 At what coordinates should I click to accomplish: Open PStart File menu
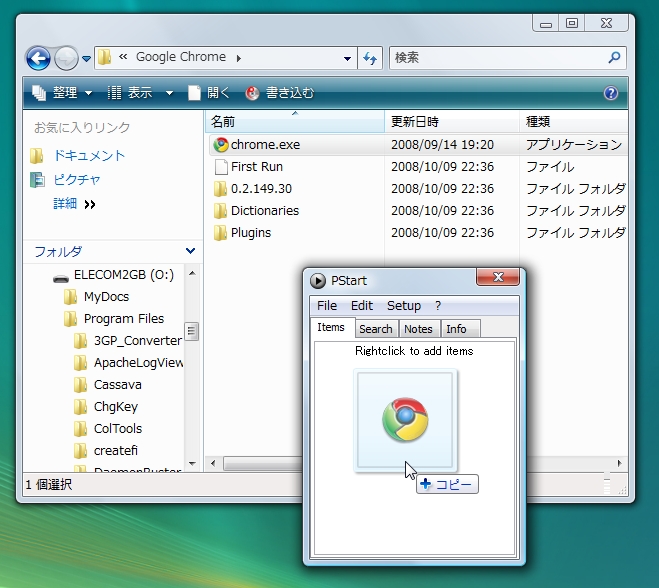(x=327, y=306)
